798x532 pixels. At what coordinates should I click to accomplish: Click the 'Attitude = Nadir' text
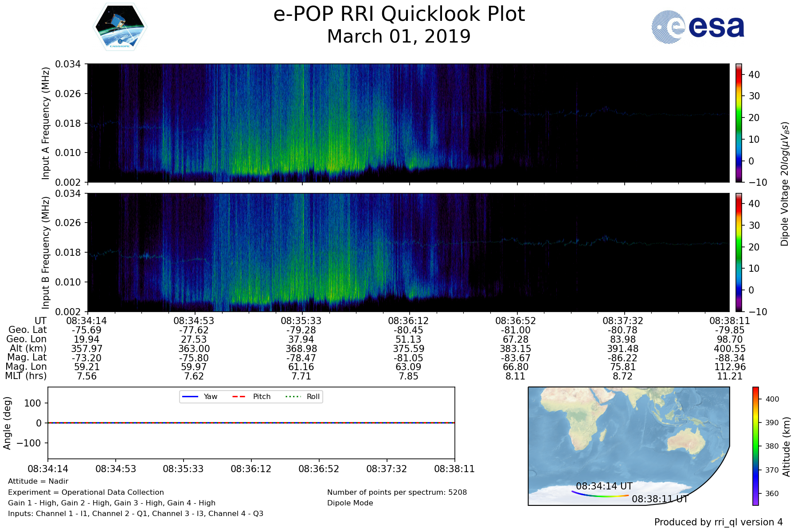coord(38,481)
